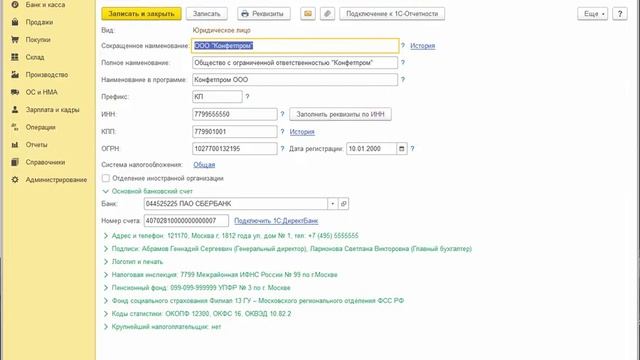The height and width of the screenshot is (360, 640).
Task: Expand the Фонд социального страхования section
Action: point(106,301)
